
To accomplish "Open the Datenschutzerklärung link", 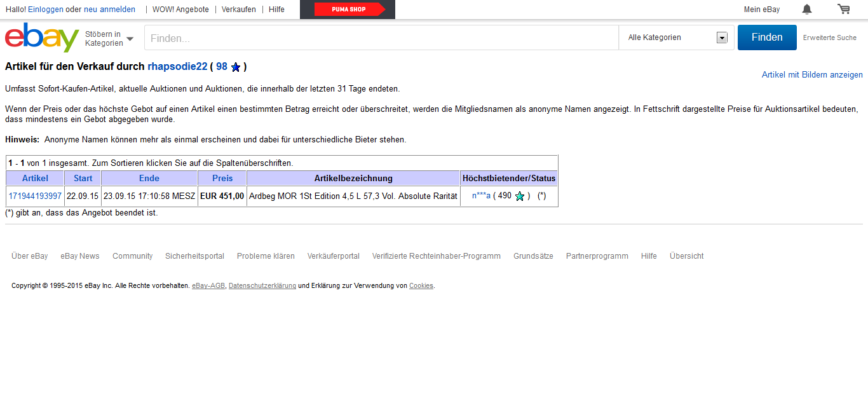I will coord(262,286).
